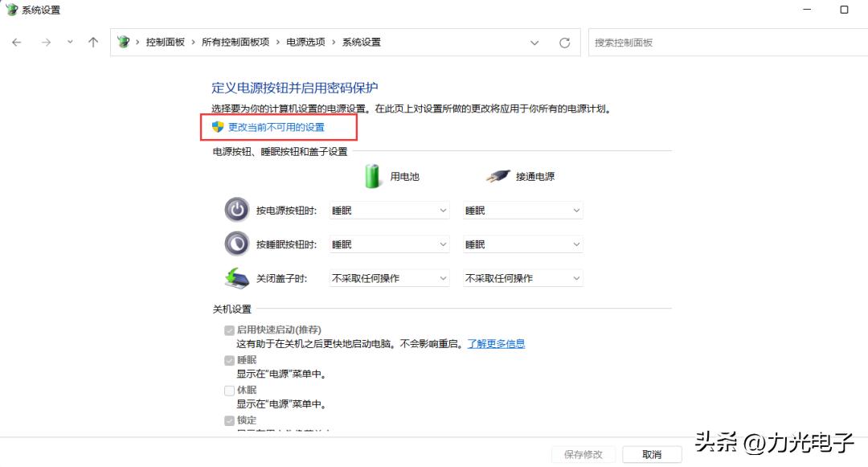Click the battery icon above 用电池 column
This screenshot has height=467, width=868.
372,174
